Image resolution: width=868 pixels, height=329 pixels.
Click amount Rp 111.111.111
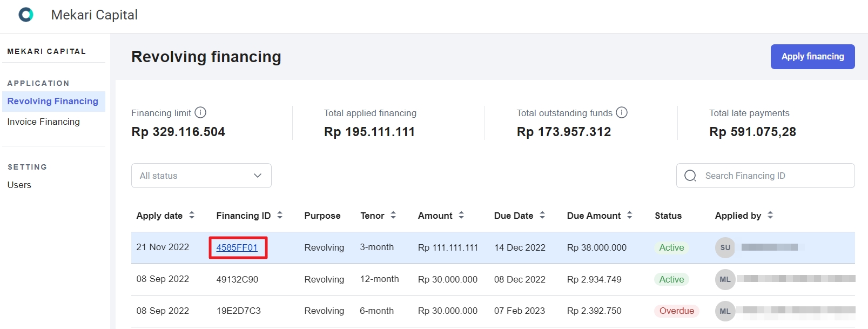[x=448, y=247]
